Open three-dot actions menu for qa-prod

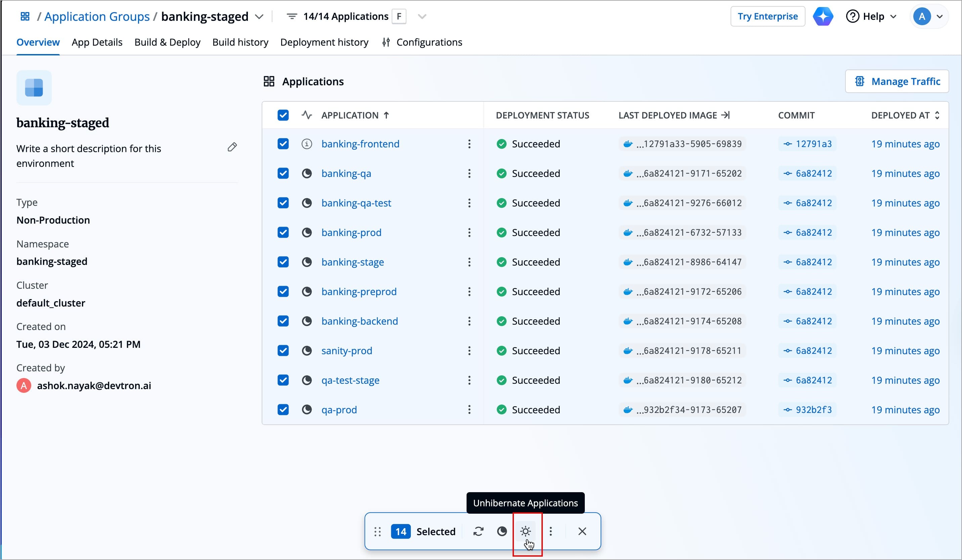469,409
